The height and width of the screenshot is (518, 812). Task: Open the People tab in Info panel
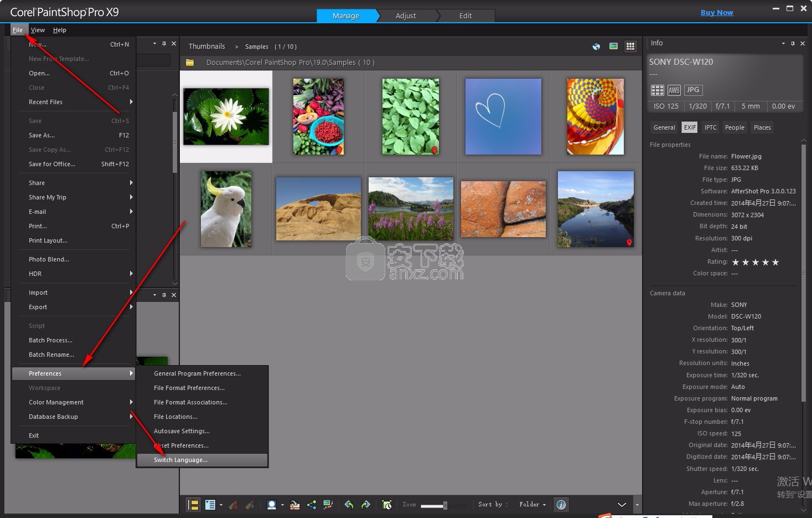735,127
